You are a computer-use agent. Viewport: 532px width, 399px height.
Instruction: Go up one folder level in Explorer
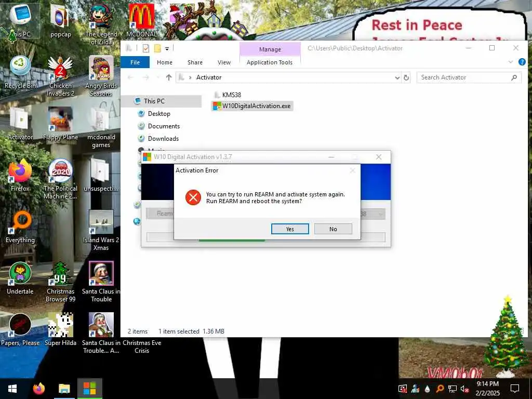click(169, 78)
